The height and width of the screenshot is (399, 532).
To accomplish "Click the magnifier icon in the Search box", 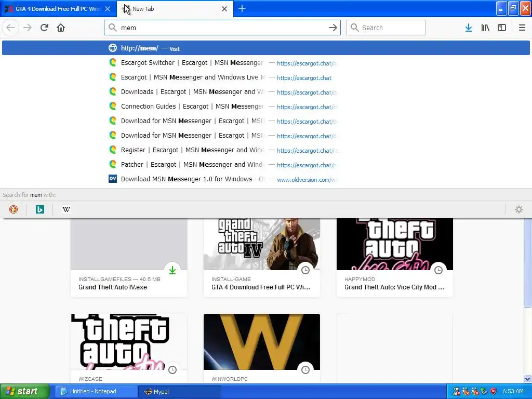I will click(354, 28).
